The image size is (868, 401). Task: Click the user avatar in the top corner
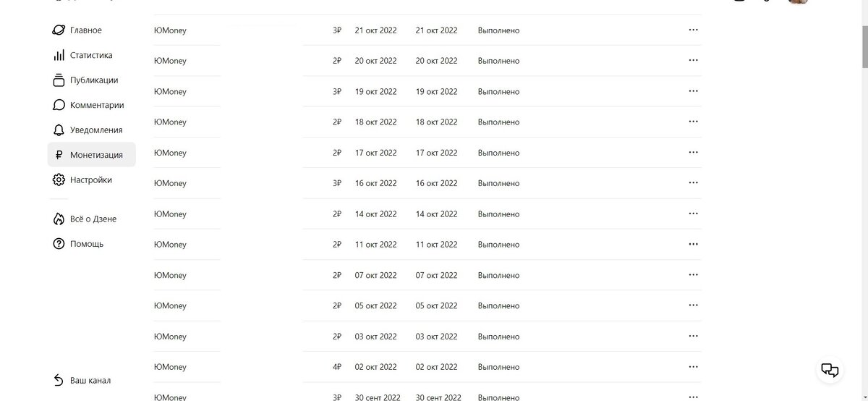798,1
